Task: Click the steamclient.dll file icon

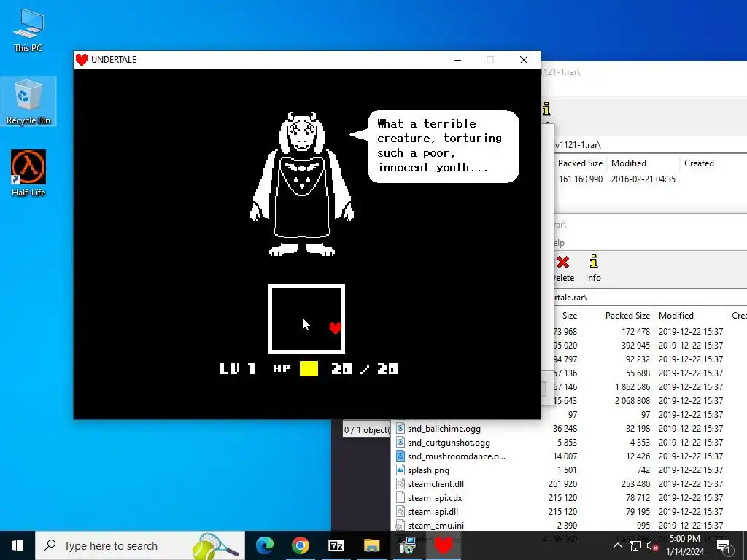Action: click(x=400, y=483)
